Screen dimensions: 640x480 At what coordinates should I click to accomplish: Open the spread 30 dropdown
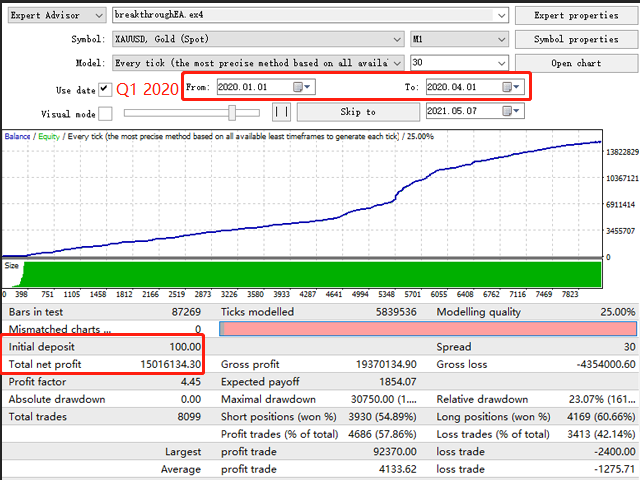click(x=502, y=63)
